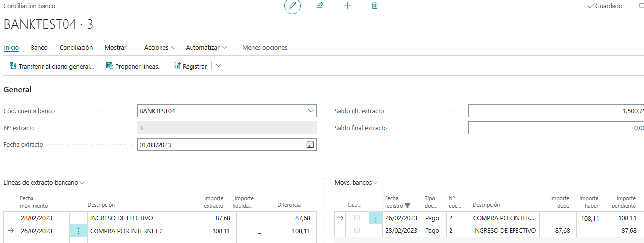Image resolution: width=644 pixels, height=243 pixels.
Task: Click the plus icon to create new
Action: pyautogui.click(x=347, y=6)
